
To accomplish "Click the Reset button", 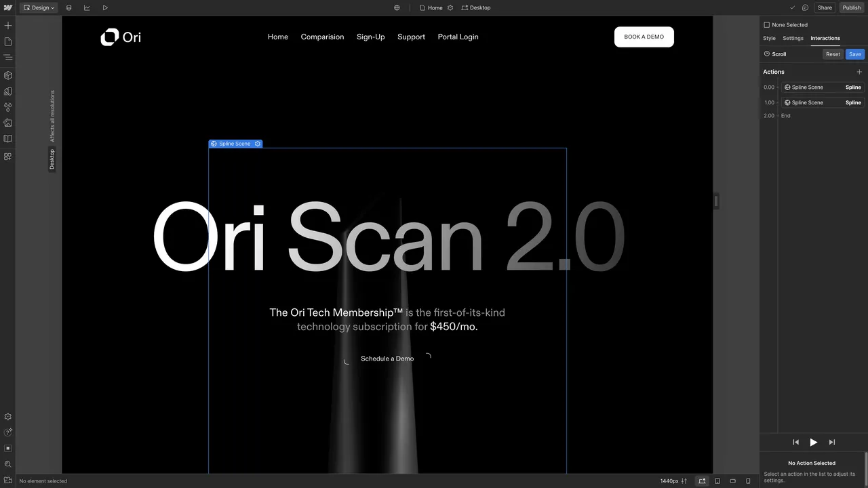I will coord(833,54).
